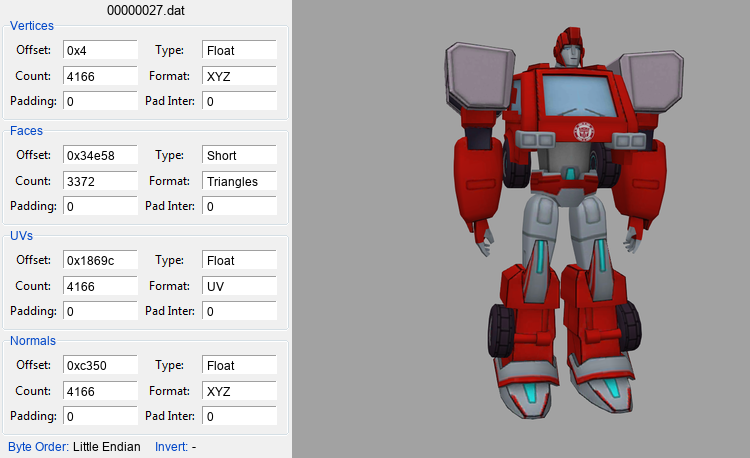Click the red robot model in viewport
This screenshot has height=458, width=750.
point(564,223)
